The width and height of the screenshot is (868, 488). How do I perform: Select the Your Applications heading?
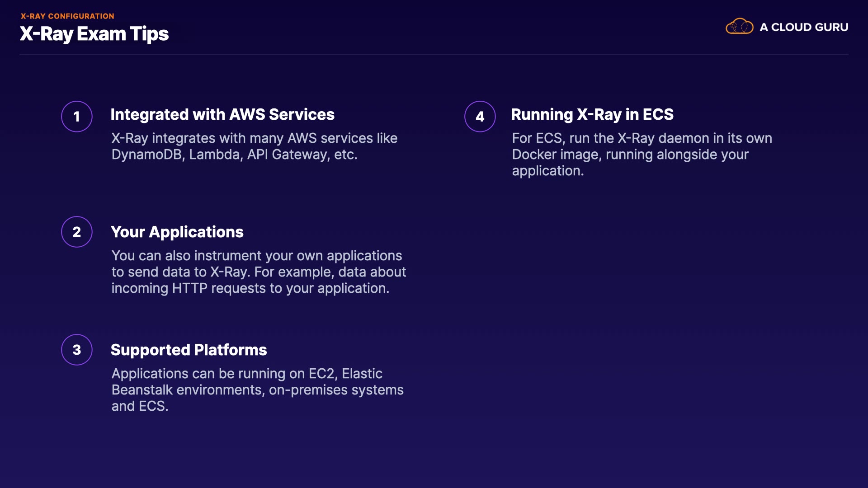click(x=177, y=232)
